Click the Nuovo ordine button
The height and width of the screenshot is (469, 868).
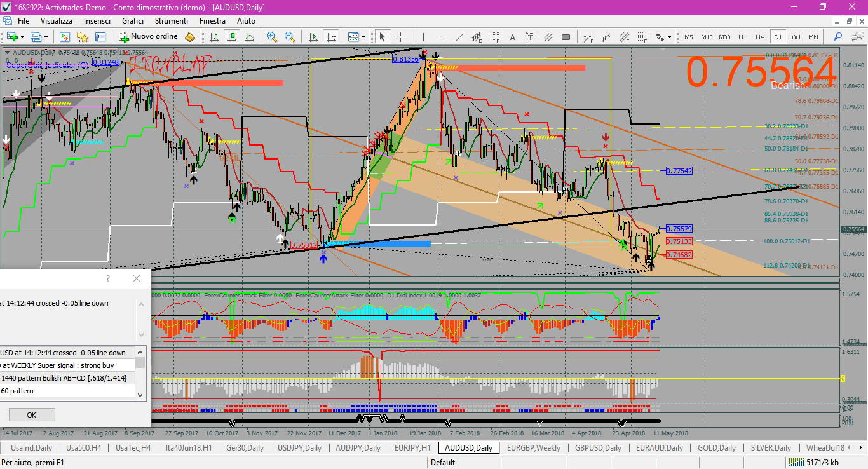click(148, 37)
